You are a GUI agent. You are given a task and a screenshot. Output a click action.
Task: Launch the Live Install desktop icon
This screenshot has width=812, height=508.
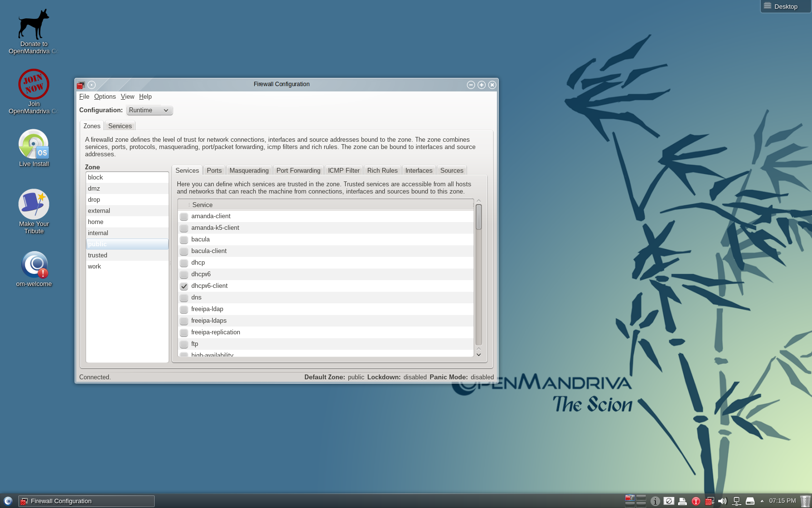(x=34, y=148)
